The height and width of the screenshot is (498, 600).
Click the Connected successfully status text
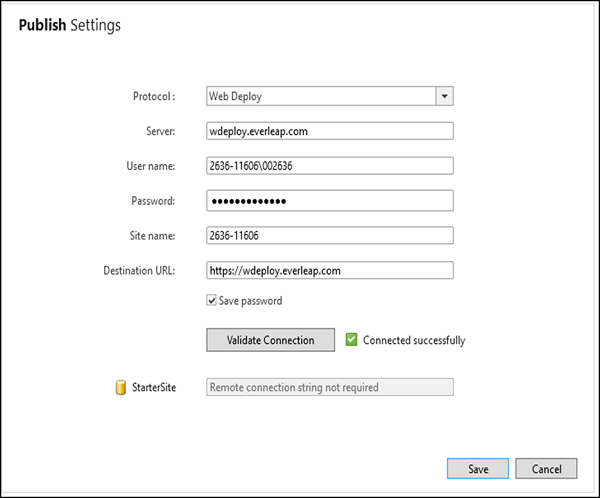[x=413, y=340]
